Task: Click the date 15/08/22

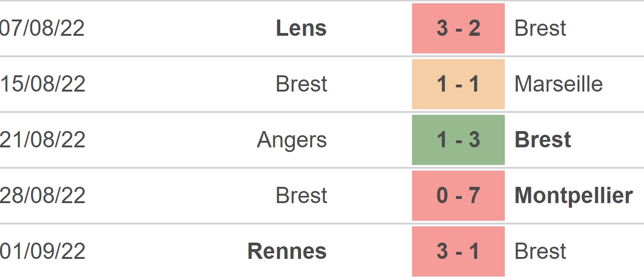Action: tap(42, 84)
